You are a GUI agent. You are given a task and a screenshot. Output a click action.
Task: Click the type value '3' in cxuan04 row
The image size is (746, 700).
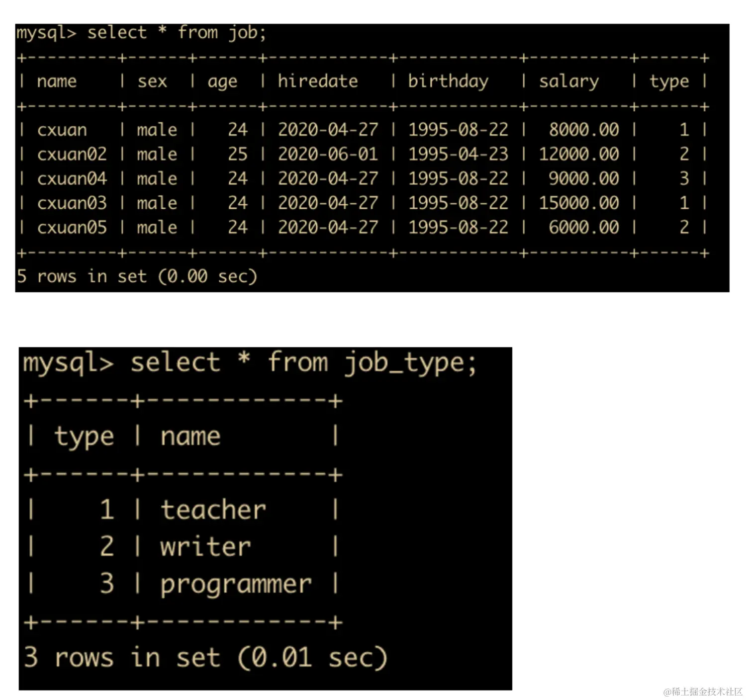point(684,178)
